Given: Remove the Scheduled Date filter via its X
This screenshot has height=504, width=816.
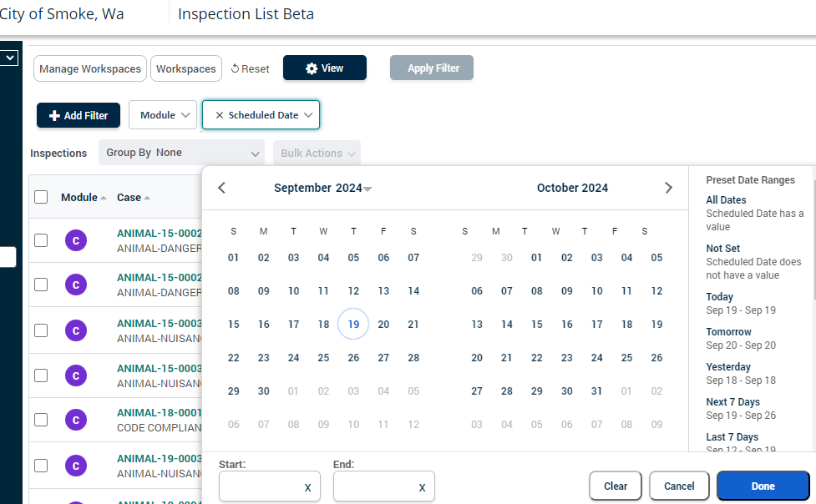Looking at the screenshot, I should click(x=220, y=114).
